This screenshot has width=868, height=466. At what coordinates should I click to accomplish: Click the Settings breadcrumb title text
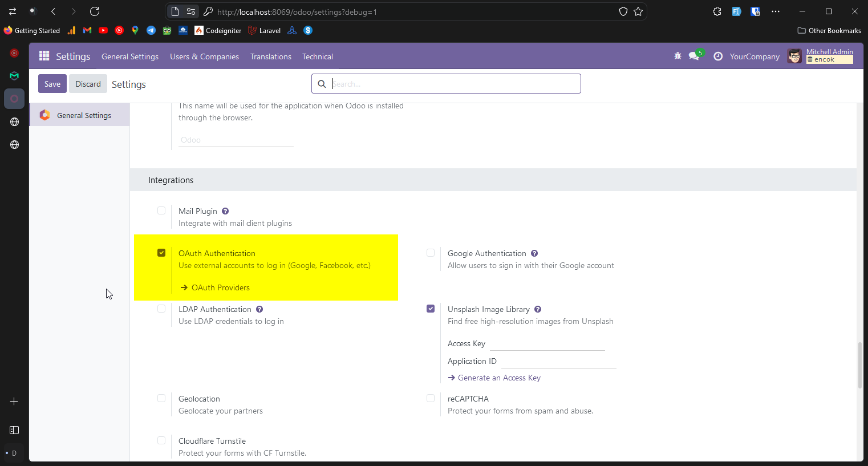[129, 84]
